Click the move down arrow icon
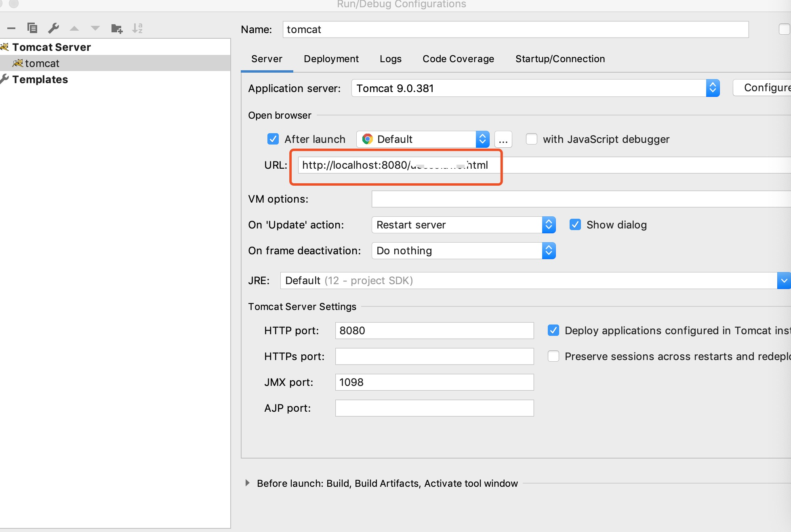The image size is (791, 532). point(95,28)
